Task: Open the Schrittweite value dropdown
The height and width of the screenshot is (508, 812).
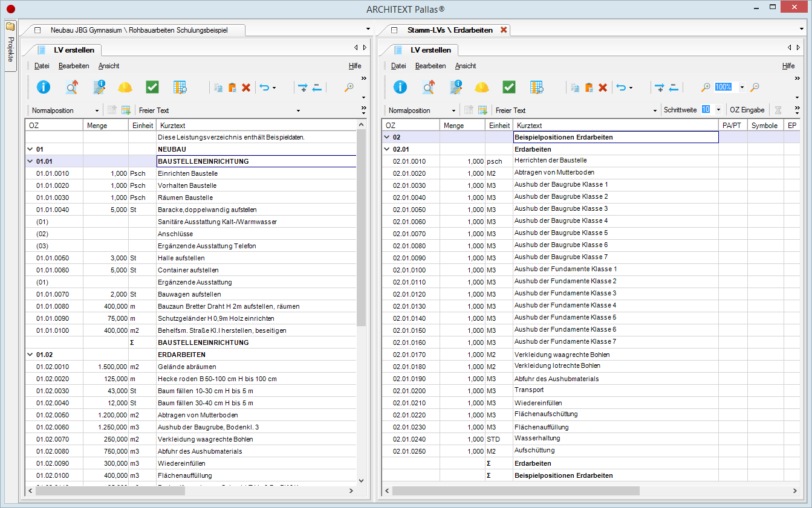Action: 718,110
